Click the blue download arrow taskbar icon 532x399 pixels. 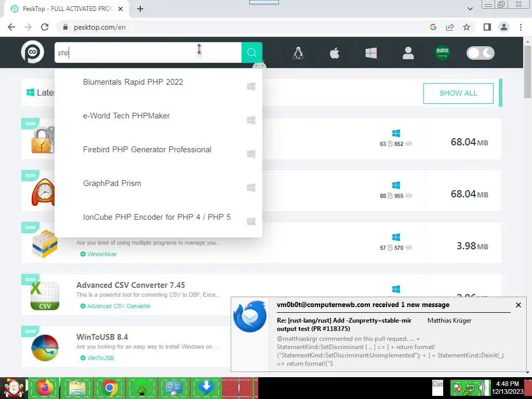(x=206, y=388)
